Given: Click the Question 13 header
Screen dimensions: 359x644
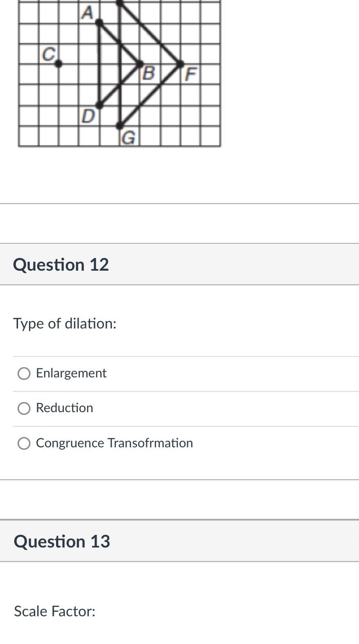Looking at the screenshot, I should [x=62, y=541].
